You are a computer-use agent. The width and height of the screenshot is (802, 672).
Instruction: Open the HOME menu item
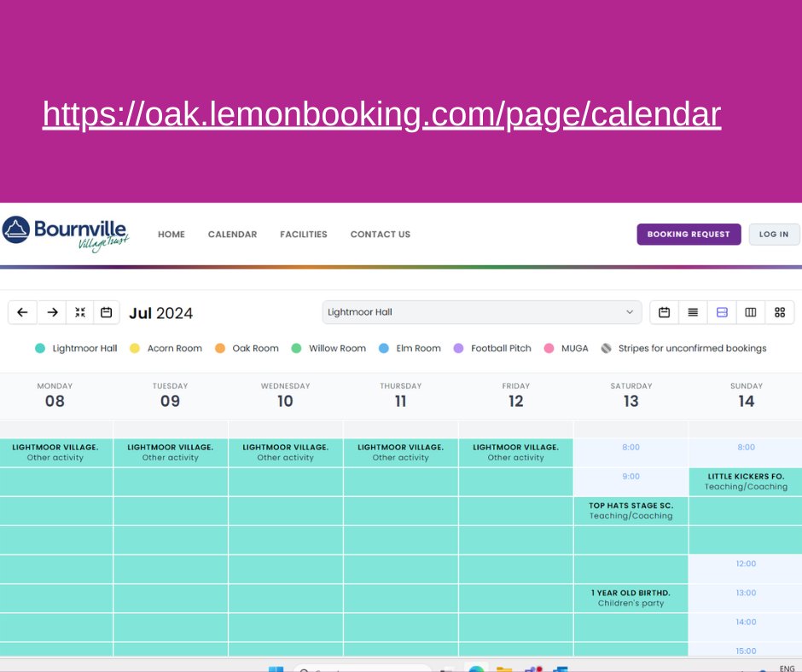[171, 235]
